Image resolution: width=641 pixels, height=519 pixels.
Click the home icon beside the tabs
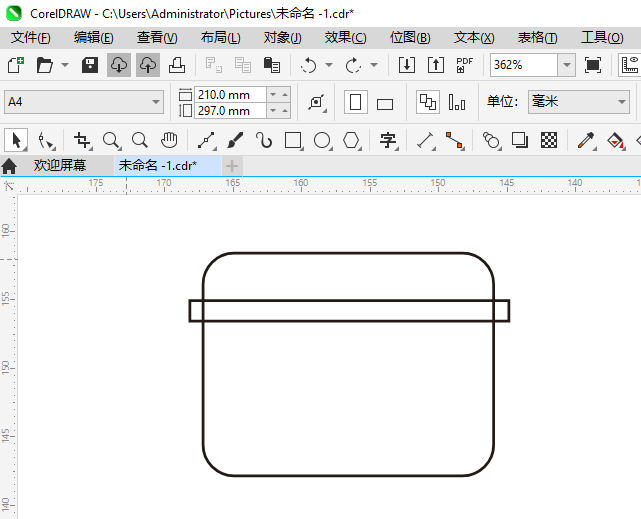point(9,166)
